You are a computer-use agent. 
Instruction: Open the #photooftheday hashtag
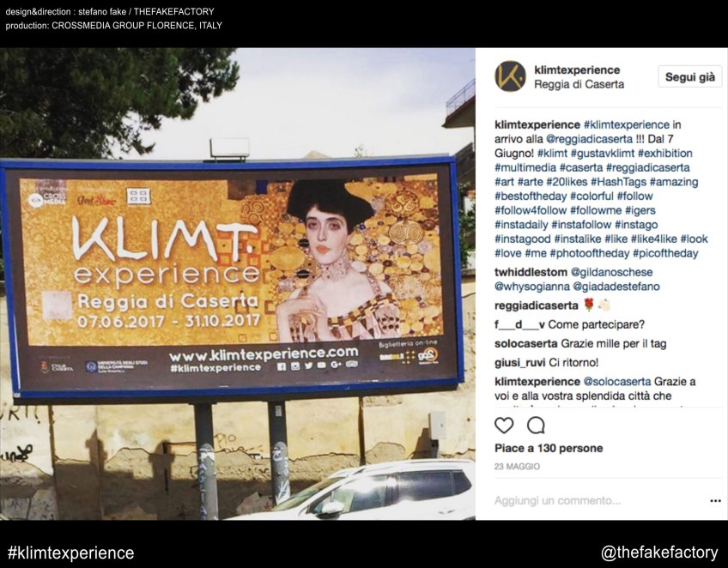(x=589, y=253)
